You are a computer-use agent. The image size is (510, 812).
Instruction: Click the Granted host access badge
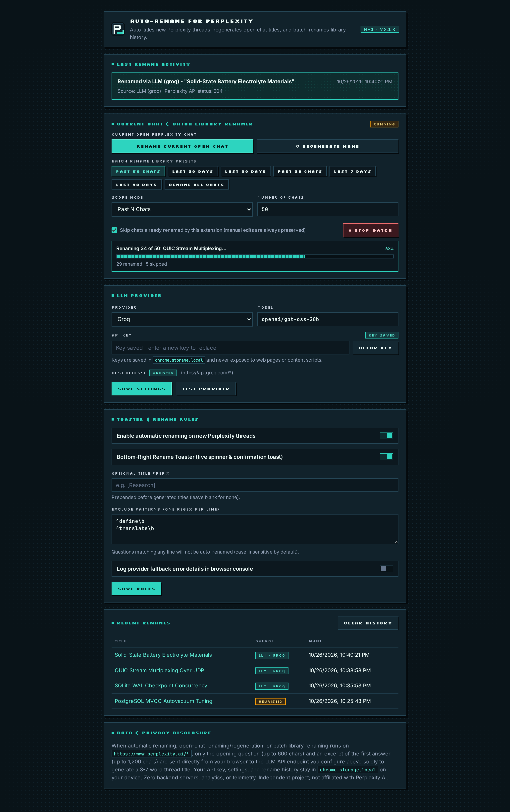point(163,373)
